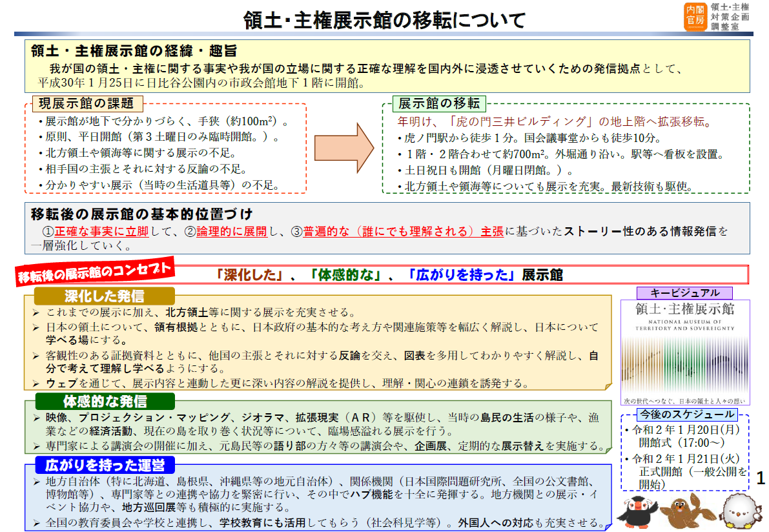The image size is (769, 532).
Task: Click the purple キービジュアル label
Action: [x=684, y=292]
